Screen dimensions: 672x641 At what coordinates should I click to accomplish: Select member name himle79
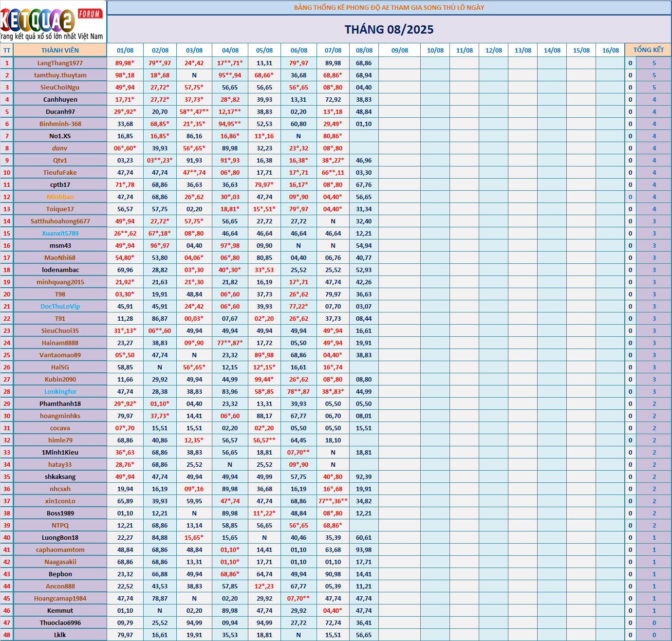coord(60,440)
